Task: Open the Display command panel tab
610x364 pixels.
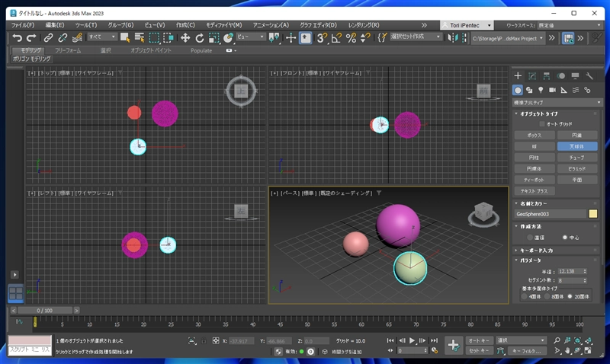Action: pyautogui.click(x=575, y=75)
